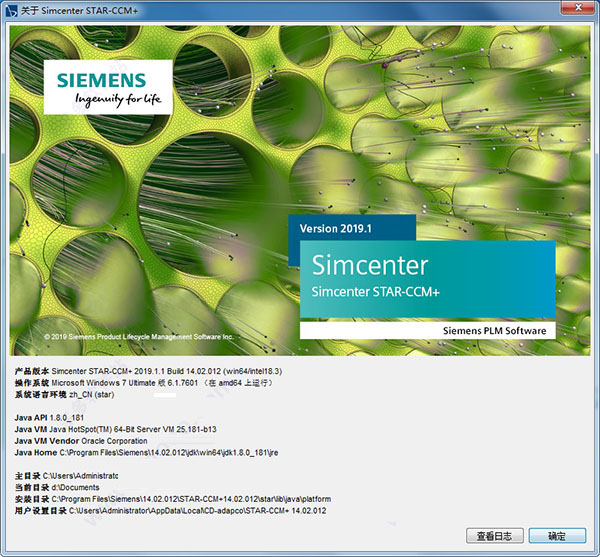
Task: Select the Java VM HotSpot line
Action: click(116, 429)
